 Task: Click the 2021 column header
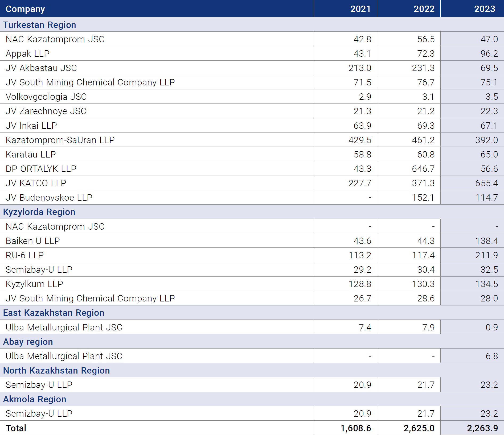[360, 9]
